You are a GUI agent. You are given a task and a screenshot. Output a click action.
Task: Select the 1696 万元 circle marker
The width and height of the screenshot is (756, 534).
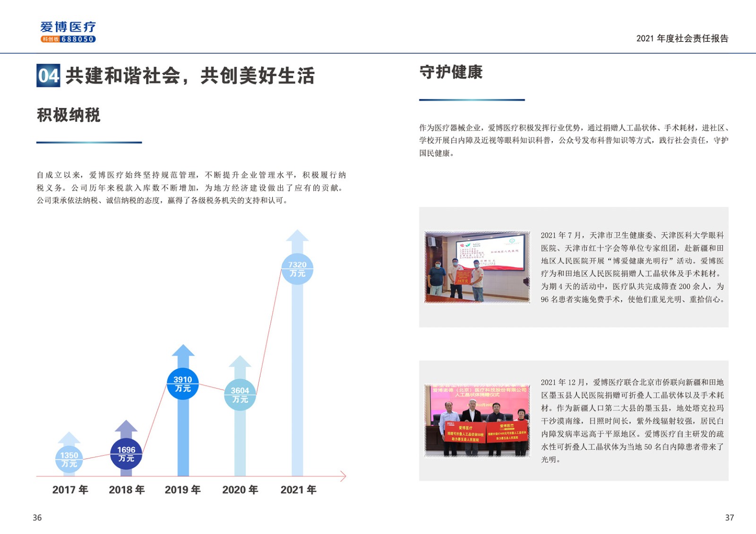tap(126, 454)
